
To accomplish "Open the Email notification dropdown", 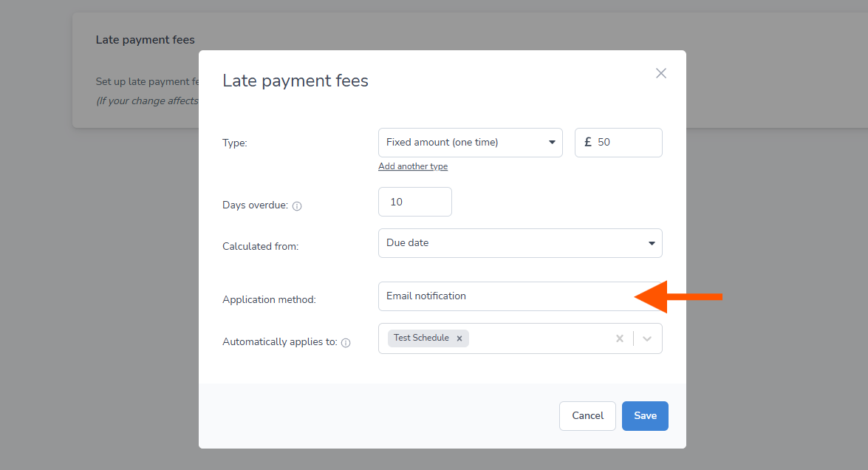I will pos(506,296).
